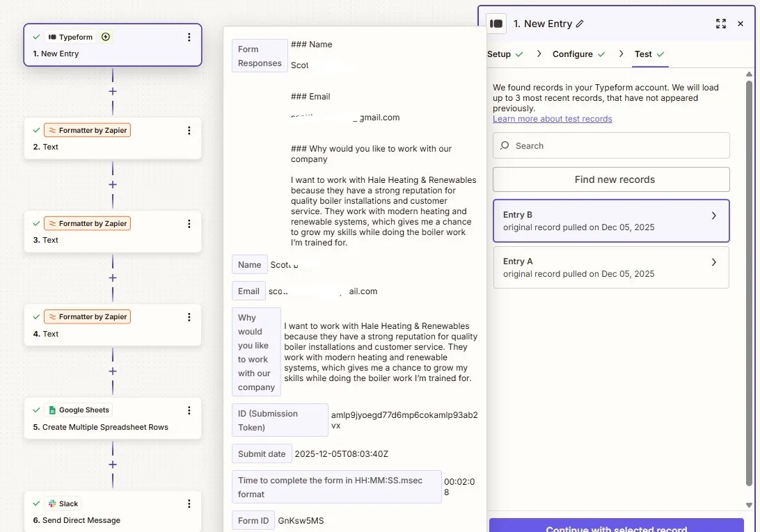
Task: Open the Test tab
Action: point(649,54)
